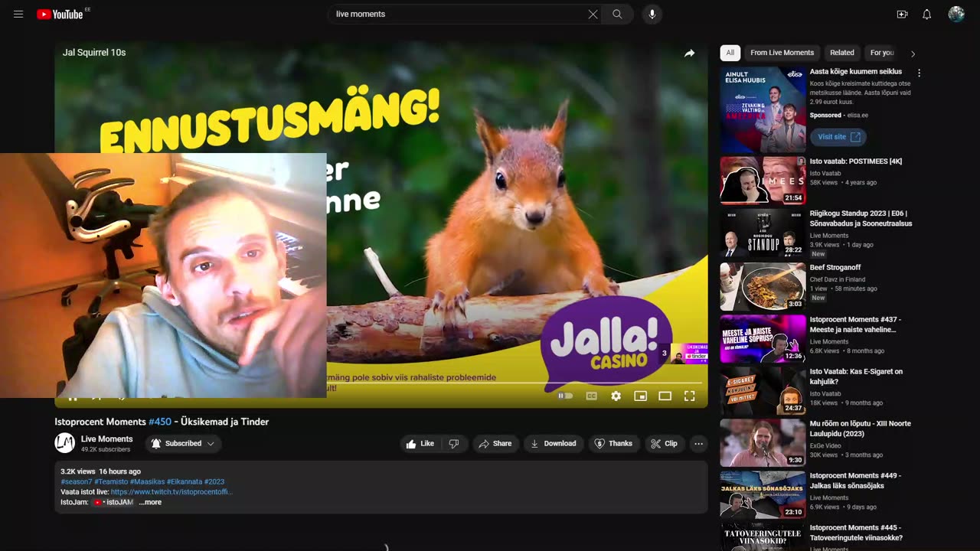Open player settings gear
980x551 pixels.
coord(616,396)
